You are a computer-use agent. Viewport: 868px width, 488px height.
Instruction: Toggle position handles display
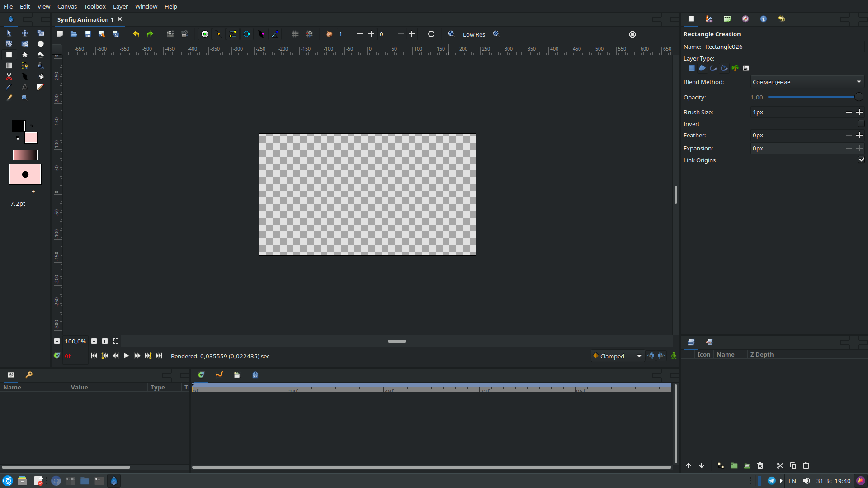tap(205, 34)
